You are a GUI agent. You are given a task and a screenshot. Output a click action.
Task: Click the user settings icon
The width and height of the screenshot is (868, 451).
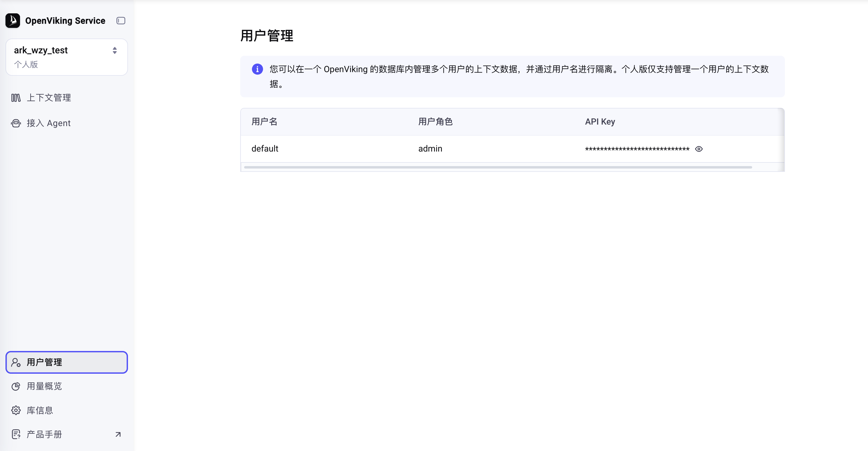click(16, 362)
